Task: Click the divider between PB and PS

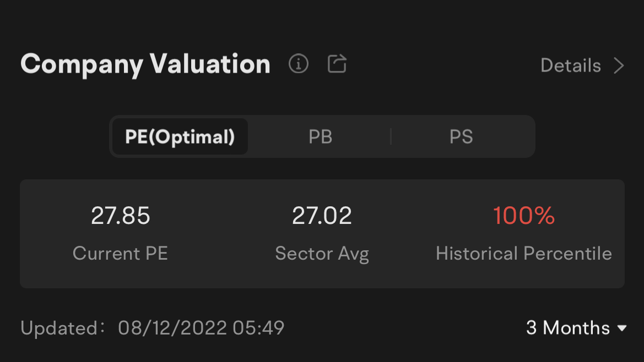Action: point(391,136)
